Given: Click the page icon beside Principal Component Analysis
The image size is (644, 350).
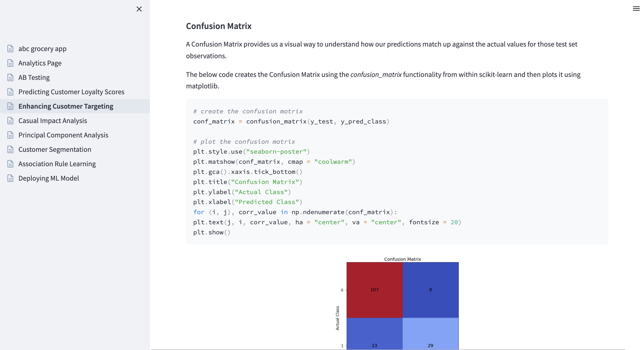Looking at the screenshot, I should click(10, 135).
